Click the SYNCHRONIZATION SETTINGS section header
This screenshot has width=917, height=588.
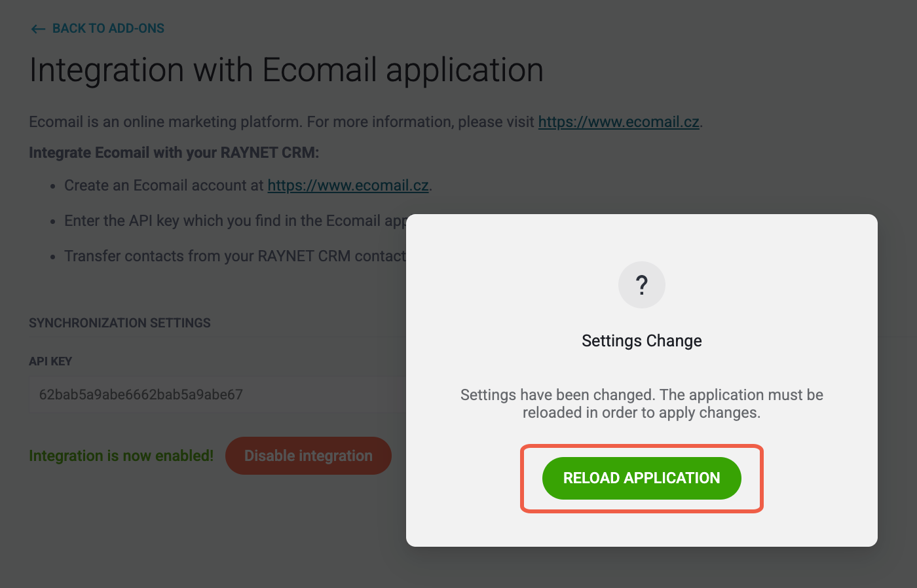(120, 323)
